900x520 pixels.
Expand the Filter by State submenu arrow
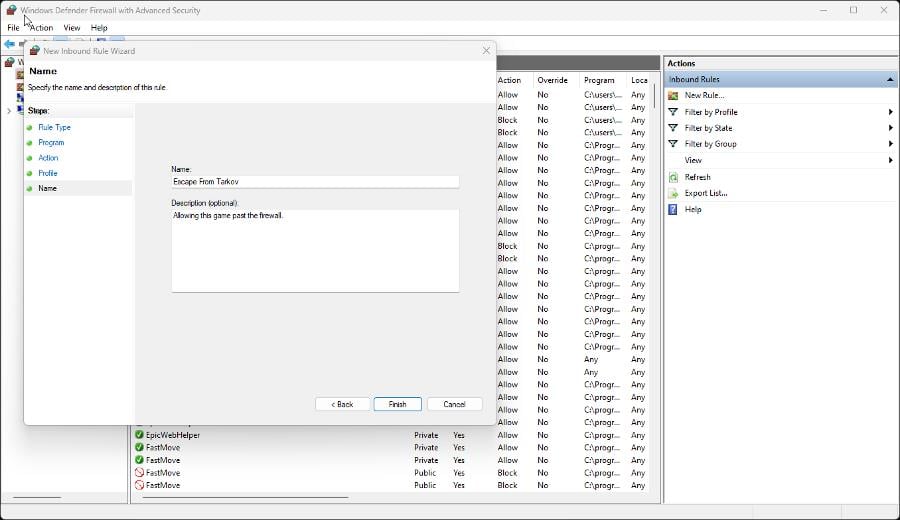click(890, 128)
